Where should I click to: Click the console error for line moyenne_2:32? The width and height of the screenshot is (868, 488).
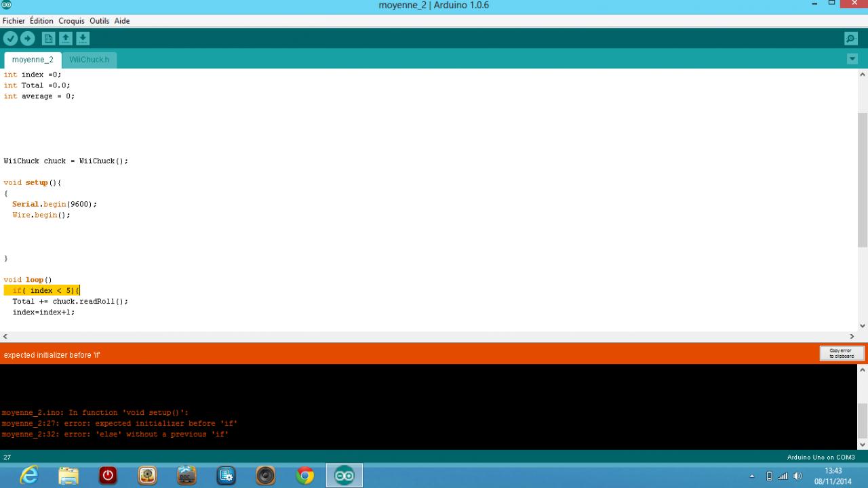click(x=115, y=434)
